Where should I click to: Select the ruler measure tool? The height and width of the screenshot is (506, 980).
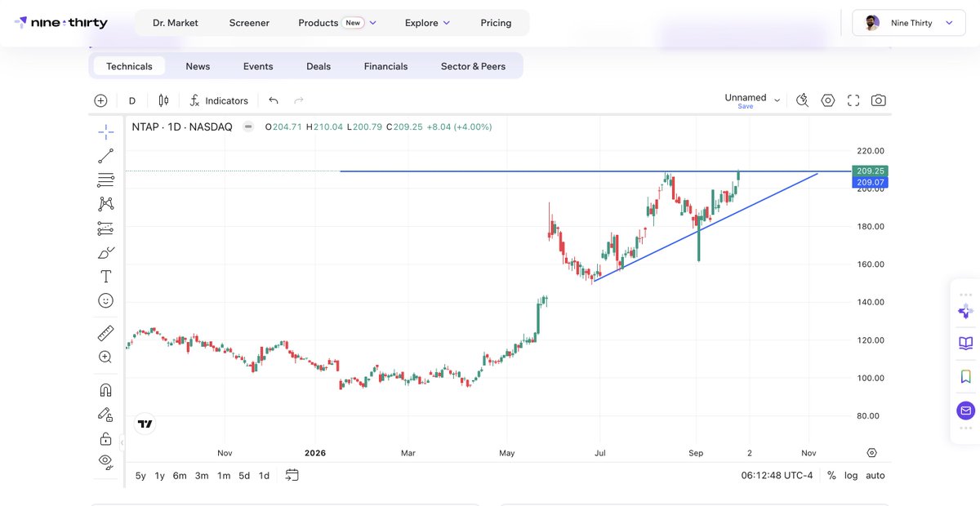pos(105,333)
